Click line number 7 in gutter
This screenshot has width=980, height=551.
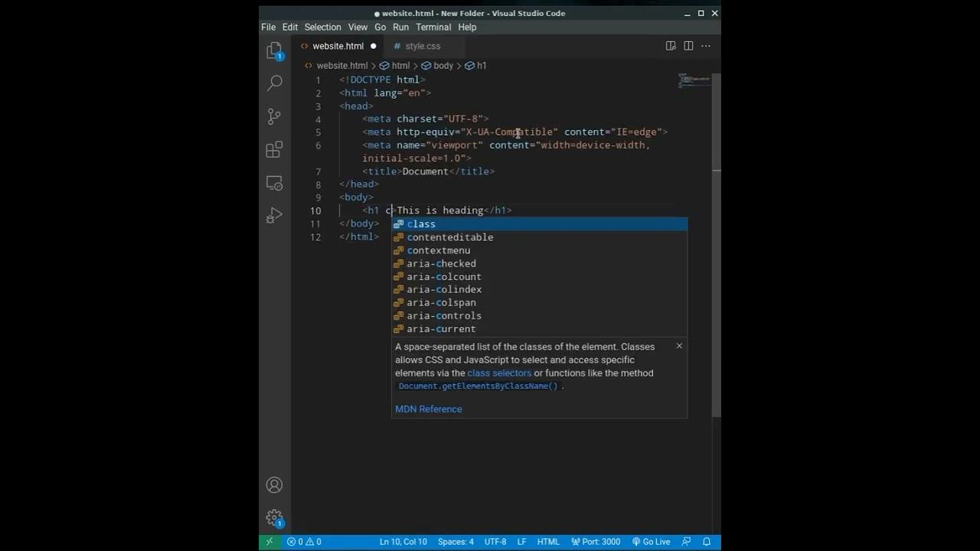coord(318,171)
